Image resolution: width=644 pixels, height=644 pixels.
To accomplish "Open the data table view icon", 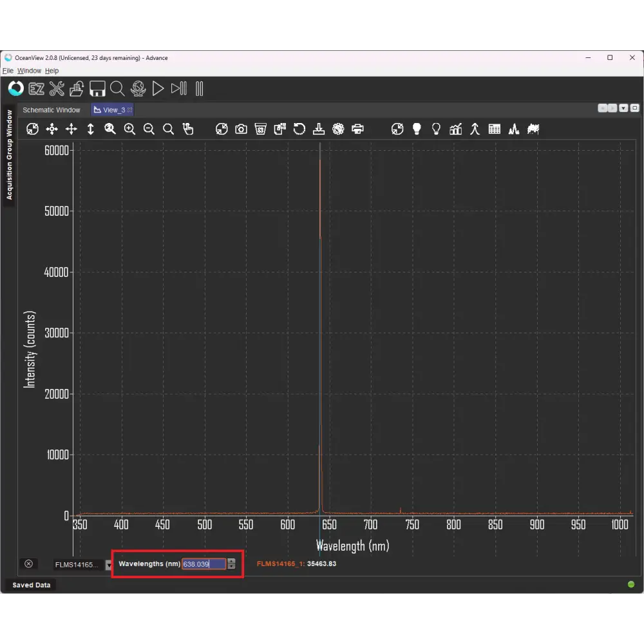I will click(495, 129).
